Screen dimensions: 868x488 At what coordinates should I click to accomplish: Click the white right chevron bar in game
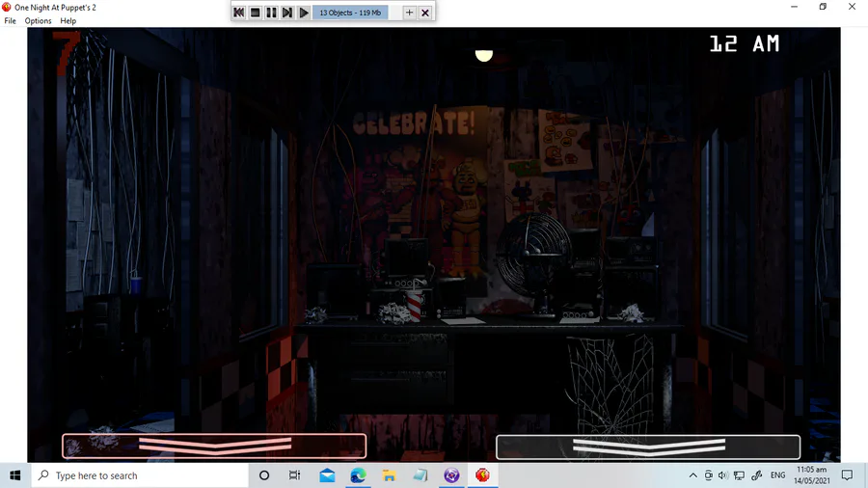click(x=648, y=447)
